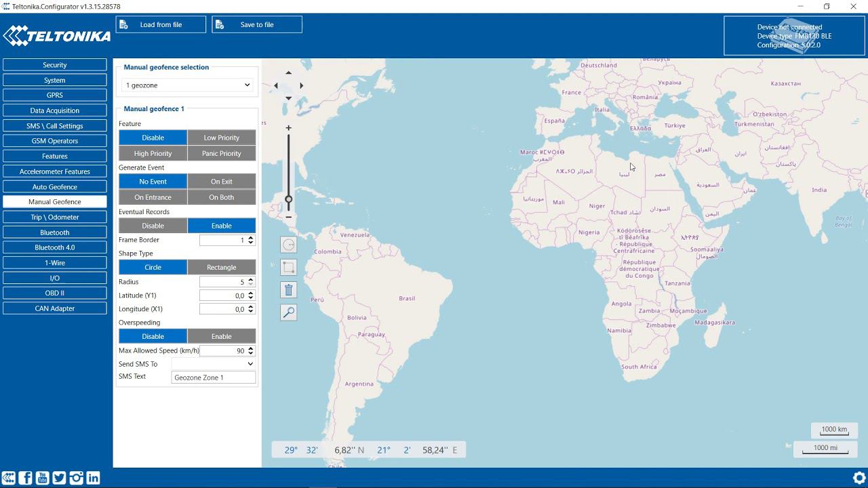The image size is (868, 488).
Task: Set Feature to Panic Priority
Action: [222, 153]
